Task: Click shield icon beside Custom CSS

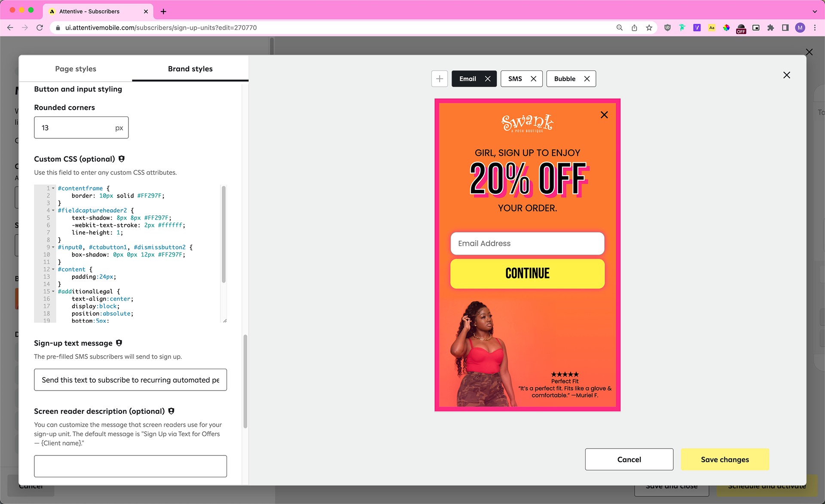Action: [x=122, y=159]
